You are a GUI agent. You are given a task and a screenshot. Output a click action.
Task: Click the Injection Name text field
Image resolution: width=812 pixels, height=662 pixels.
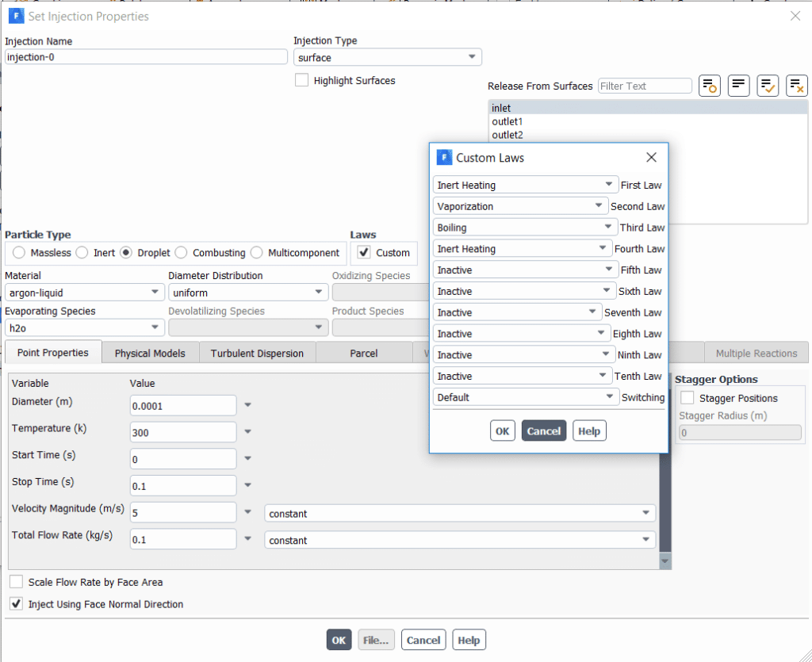pos(146,57)
